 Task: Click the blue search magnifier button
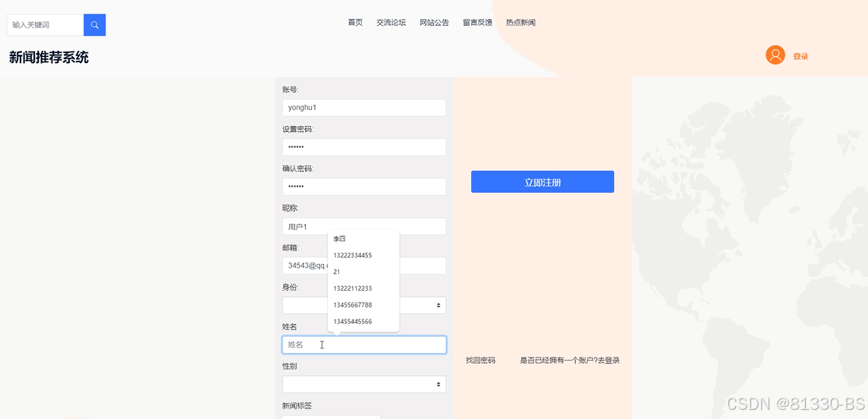(95, 25)
